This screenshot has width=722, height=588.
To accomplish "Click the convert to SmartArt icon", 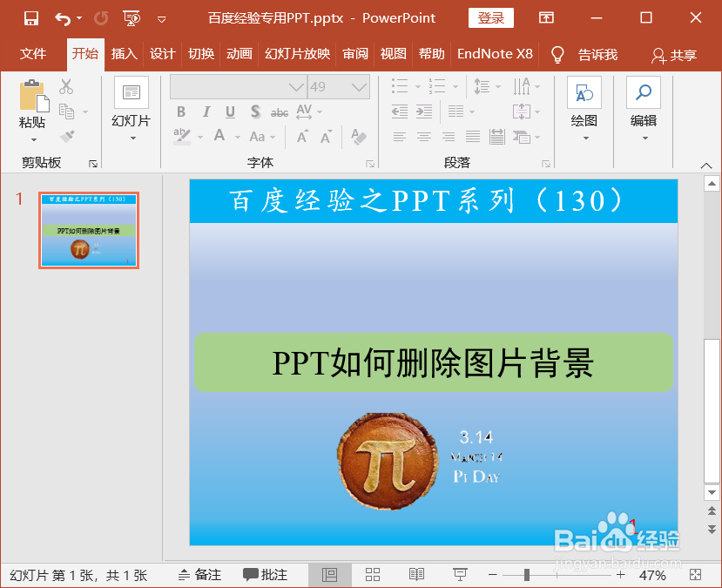I will [523, 137].
